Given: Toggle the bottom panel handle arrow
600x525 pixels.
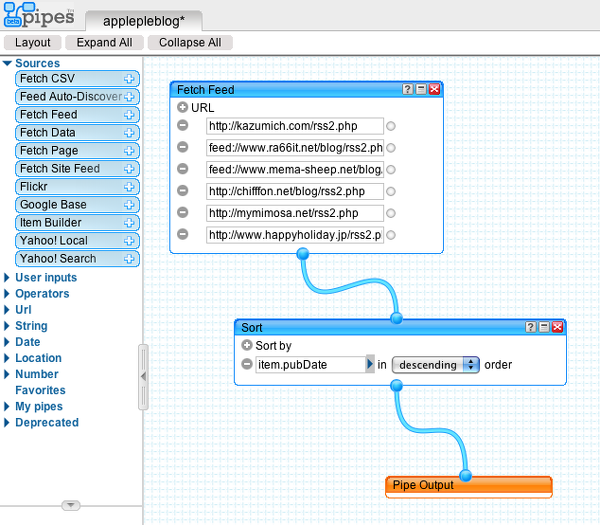Looking at the screenshot, I should [x=71, y=505].
